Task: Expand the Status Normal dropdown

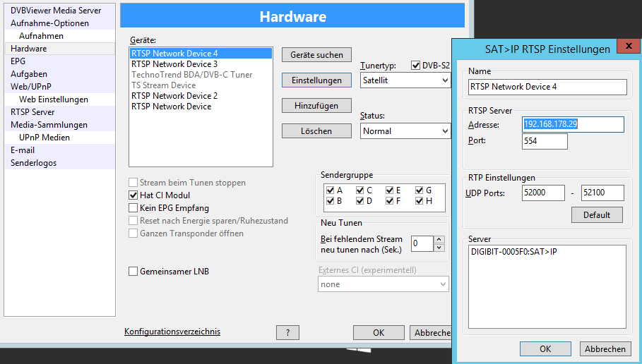Action: 405,131
